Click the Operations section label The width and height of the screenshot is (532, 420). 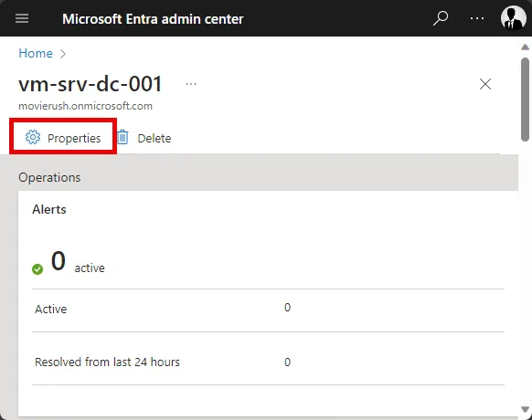[x=49, y=178]
